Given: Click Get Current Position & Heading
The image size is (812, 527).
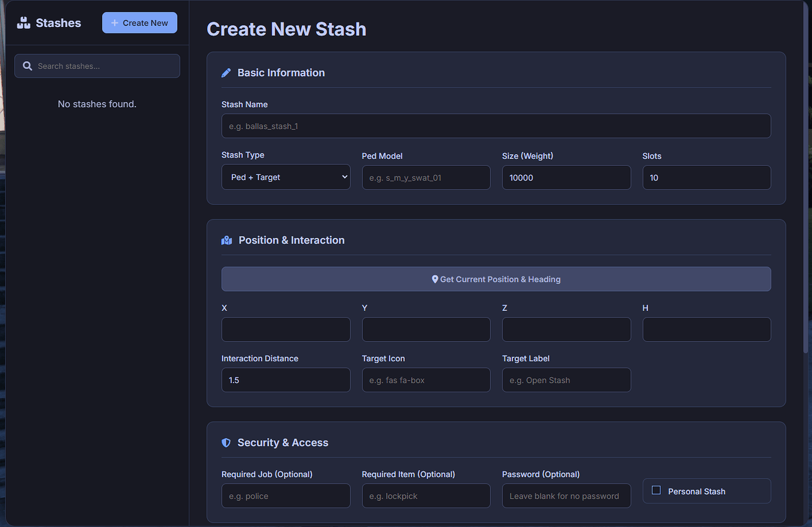Looking at the screenshot, I should (x=496, y=279).
